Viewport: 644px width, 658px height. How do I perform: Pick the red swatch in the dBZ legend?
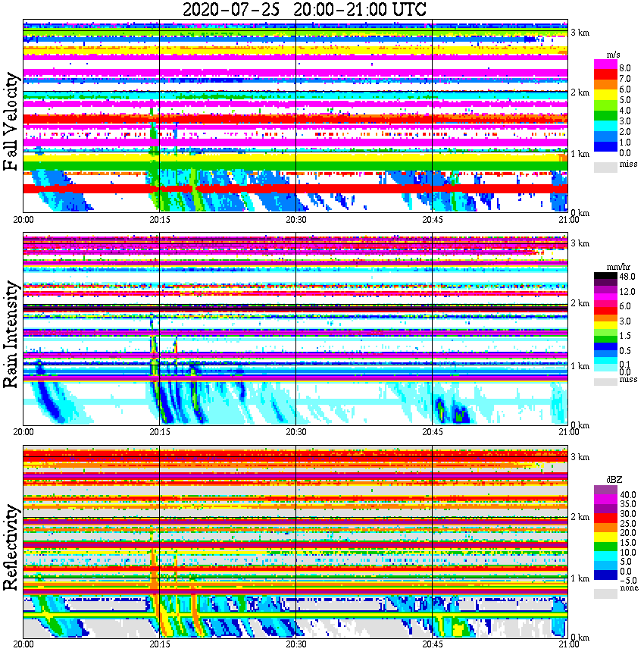click(605, 519)
